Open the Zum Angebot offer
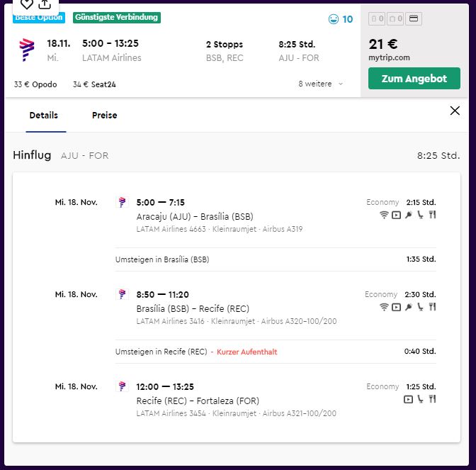The width and height of the screenshot is (476, 470). tap(414, 79)
